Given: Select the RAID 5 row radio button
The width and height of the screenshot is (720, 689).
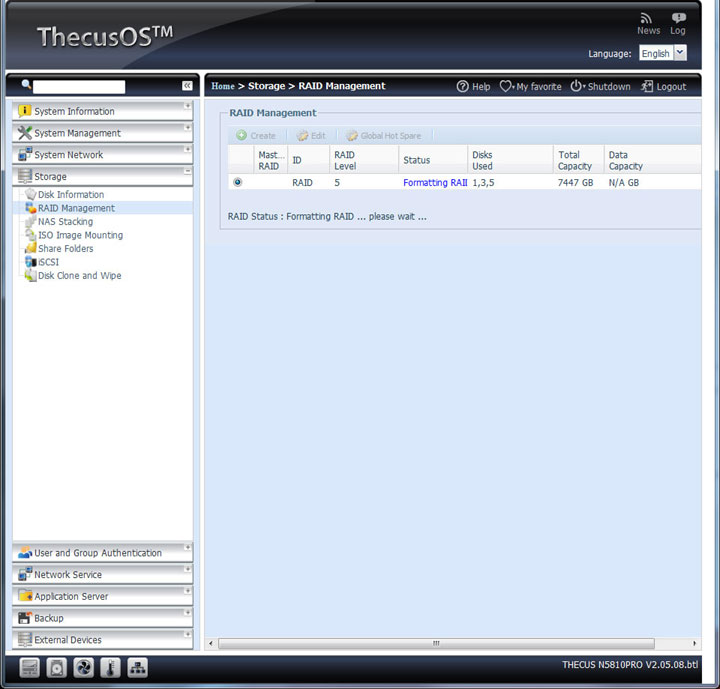Looking at the screenshot, I should click(x=237, y=182).
